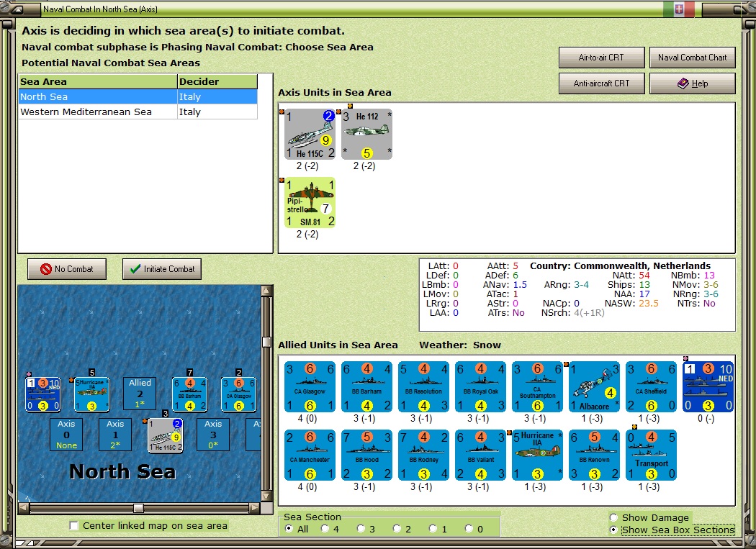The height and width of the screenshot is (549, 756).
Task: Choose the Show Sea Box Sections option
Action: [x=613, y=530]
